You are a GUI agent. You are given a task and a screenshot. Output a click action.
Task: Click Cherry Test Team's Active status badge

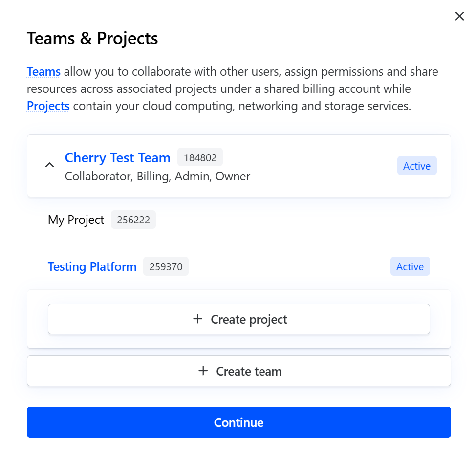click(416, 166)
